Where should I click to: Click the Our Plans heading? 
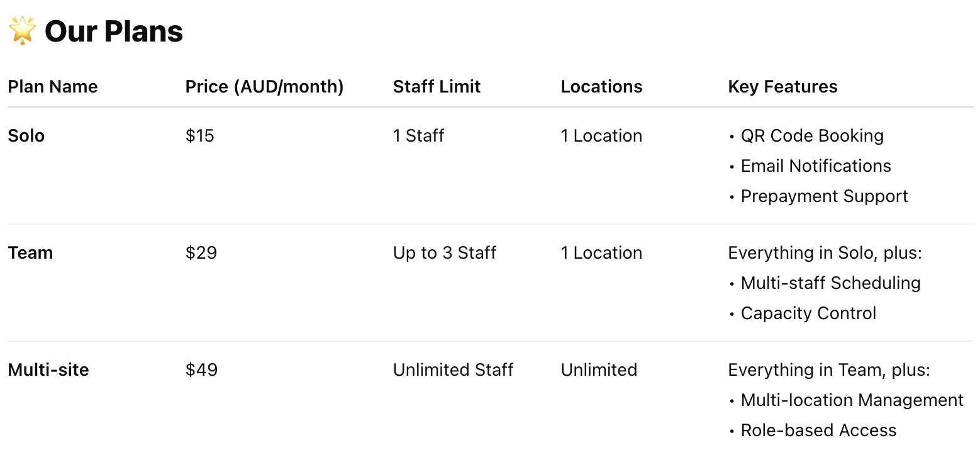click(x=114, y=31)
